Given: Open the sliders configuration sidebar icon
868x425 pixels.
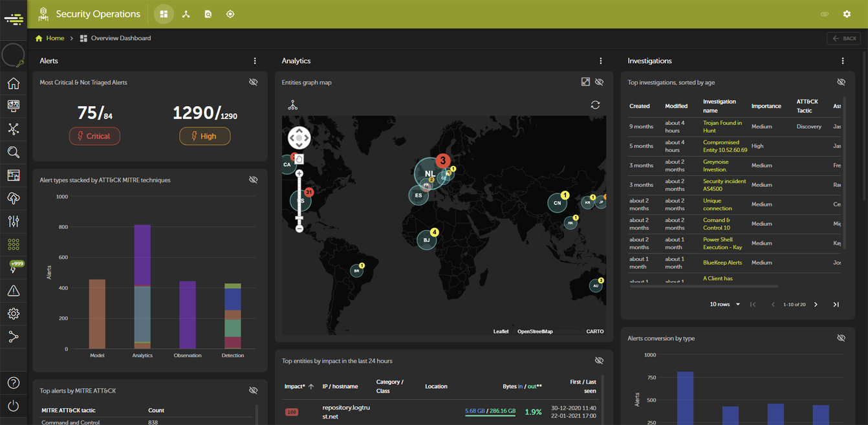Looking at the screenshot, I should pyautogui.click(x=14, y=221).
